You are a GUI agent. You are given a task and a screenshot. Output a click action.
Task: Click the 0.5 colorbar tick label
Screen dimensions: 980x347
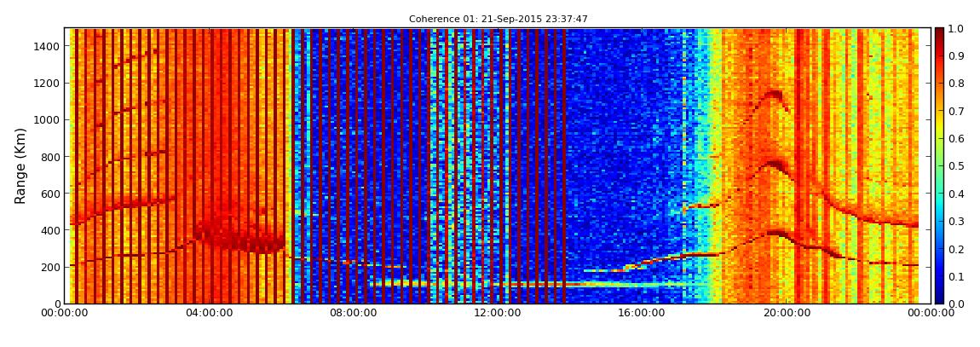click(x=958, y=166)
